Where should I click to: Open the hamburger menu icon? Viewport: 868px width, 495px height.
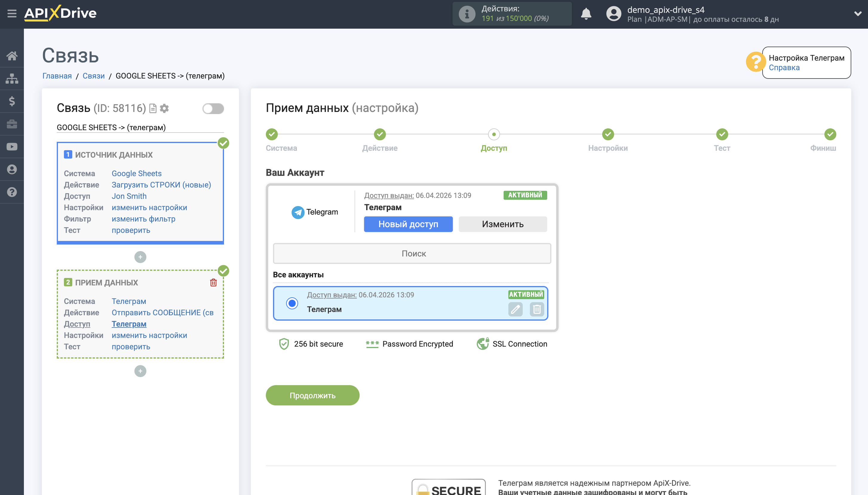tap(12, 14)
